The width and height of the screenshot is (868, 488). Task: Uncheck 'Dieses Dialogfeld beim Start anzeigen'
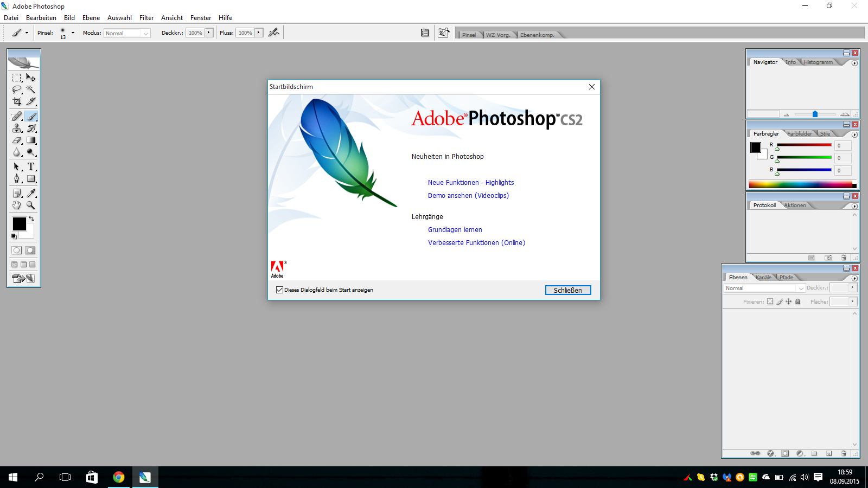(x=279, y=290)
